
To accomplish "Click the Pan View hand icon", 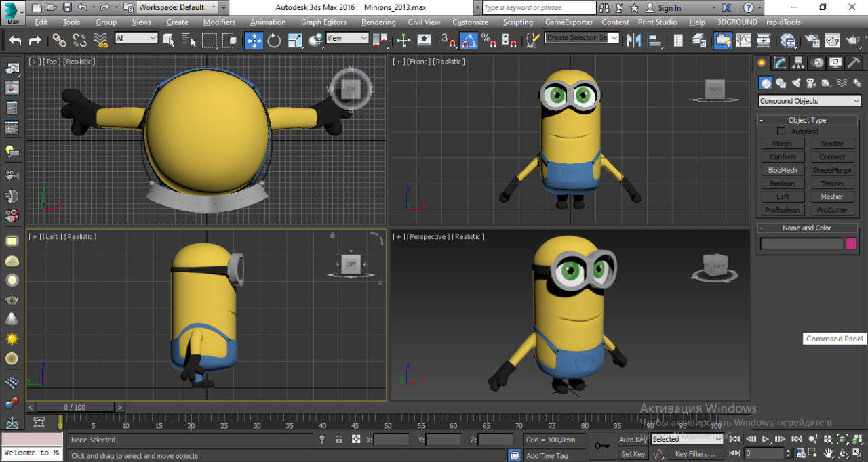I will tap(829, 453).
